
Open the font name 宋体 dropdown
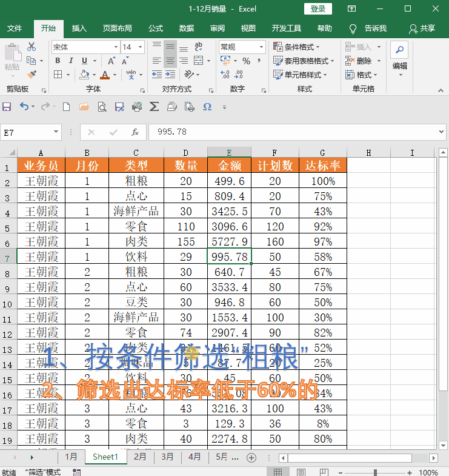point(116,47)
